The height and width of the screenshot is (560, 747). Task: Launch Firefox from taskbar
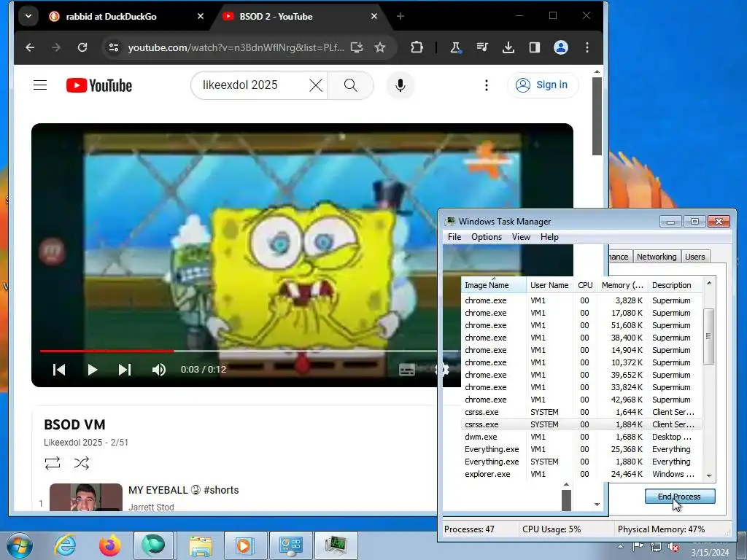[x=109, y=545]
